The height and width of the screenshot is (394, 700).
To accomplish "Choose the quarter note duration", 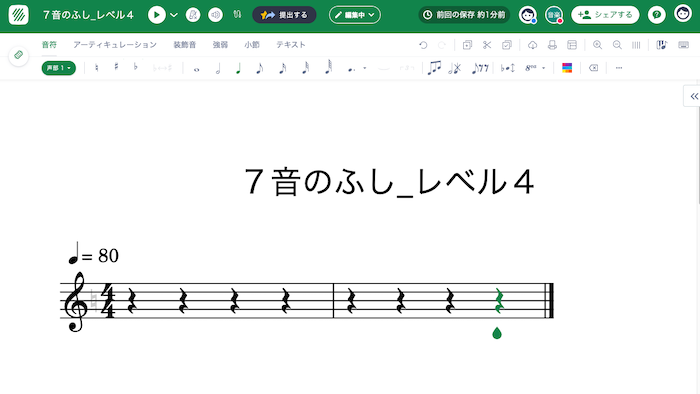I will [x=238, y=68].
